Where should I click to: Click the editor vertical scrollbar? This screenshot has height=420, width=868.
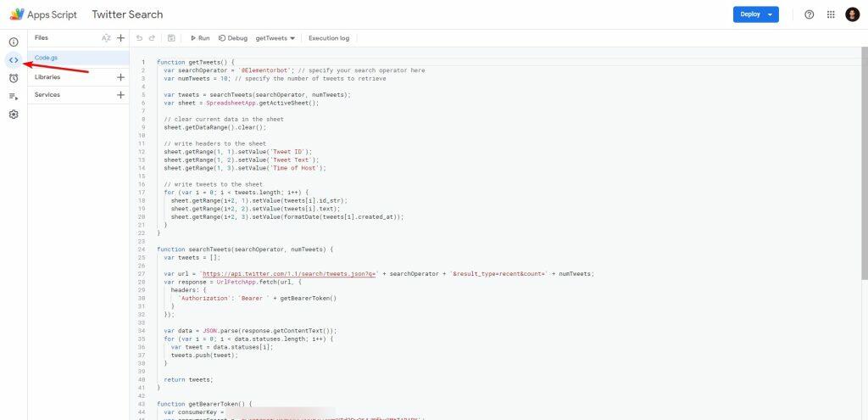[865, 164]
